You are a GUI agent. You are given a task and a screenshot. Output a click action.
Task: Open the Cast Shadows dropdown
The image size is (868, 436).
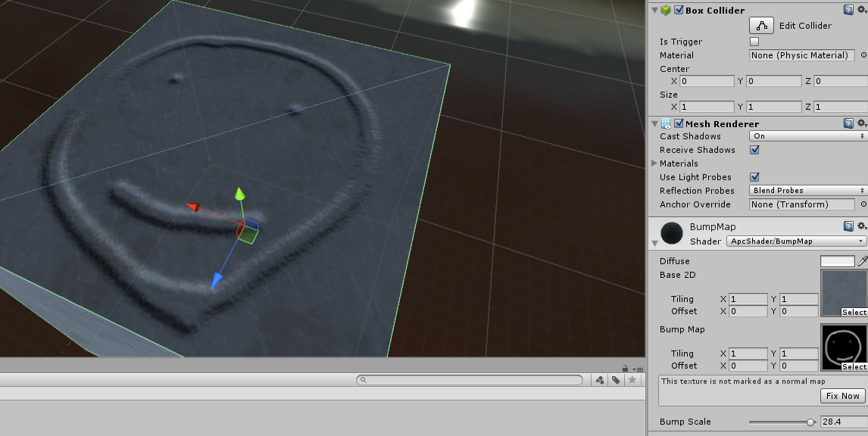[x=807, y=136]
